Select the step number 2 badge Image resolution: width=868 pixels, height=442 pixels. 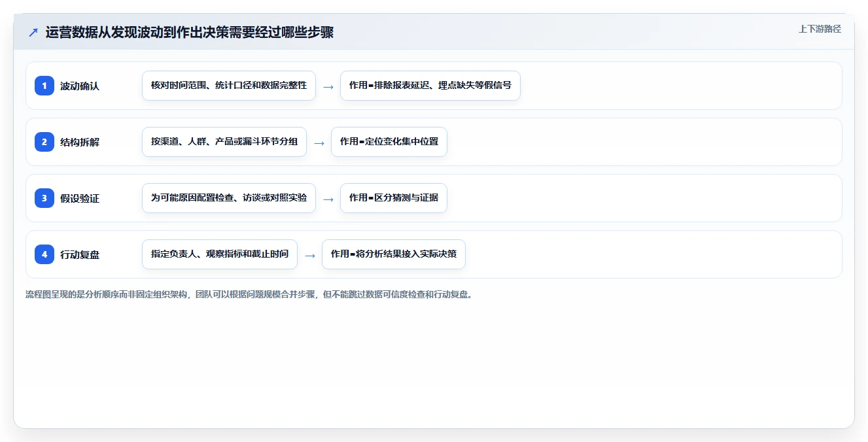tap(44, 142)
